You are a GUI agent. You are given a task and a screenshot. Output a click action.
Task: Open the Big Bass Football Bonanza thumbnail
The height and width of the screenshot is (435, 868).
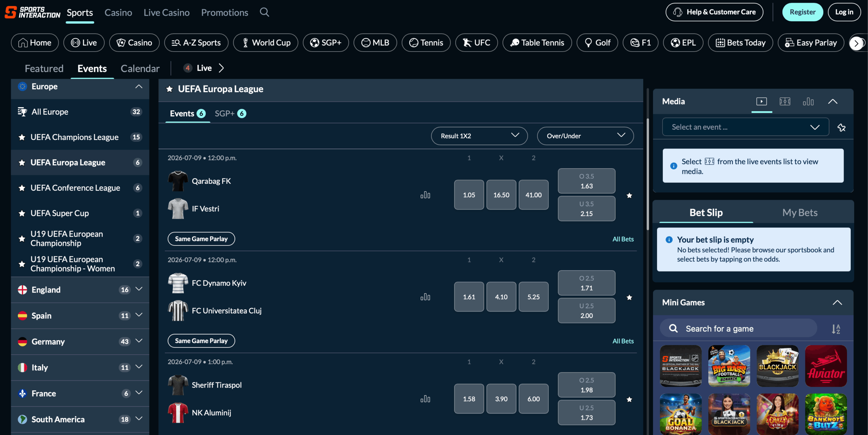[x=729, y=366]
